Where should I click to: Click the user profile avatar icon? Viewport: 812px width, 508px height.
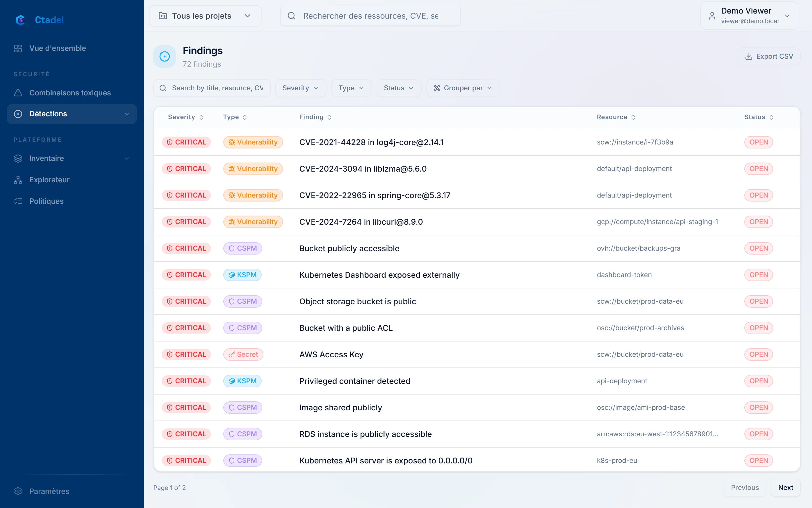click(712, 16)
